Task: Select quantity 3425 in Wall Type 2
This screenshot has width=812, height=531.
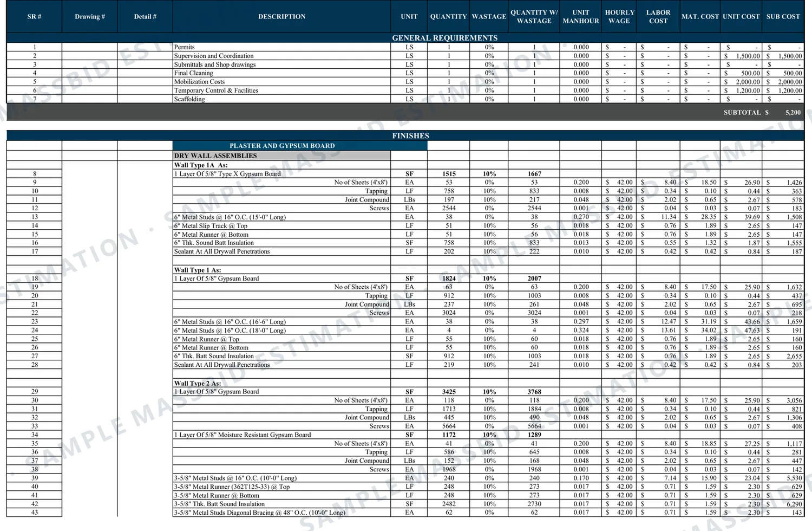Action: click(x=449, y=392)
